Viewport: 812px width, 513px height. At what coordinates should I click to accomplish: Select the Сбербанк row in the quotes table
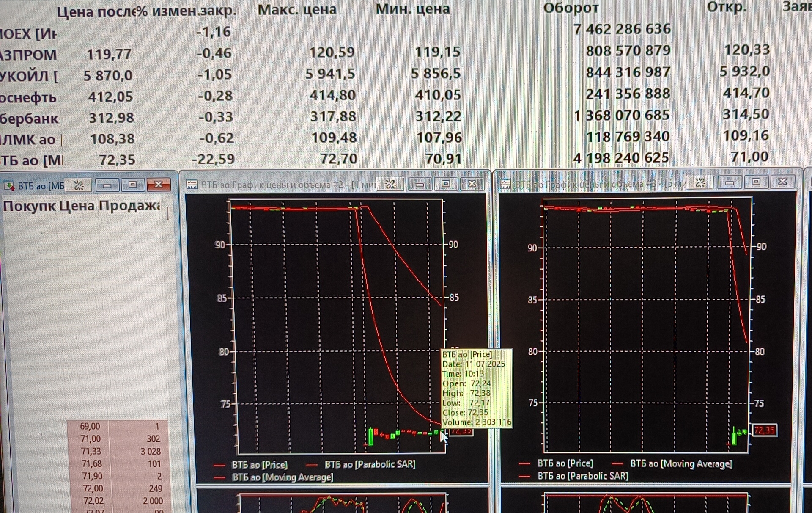click(30, 119)
